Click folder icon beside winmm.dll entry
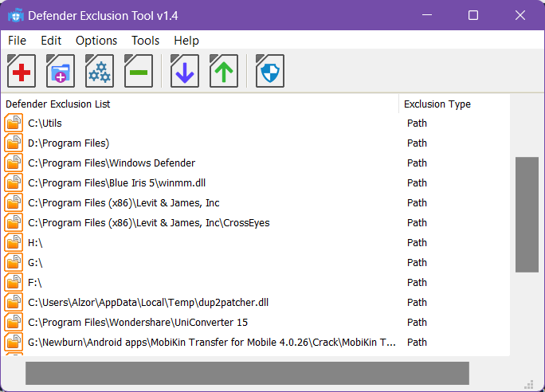Image resolution: width=545 pixels, height=392 pixels. pos(14,182)
